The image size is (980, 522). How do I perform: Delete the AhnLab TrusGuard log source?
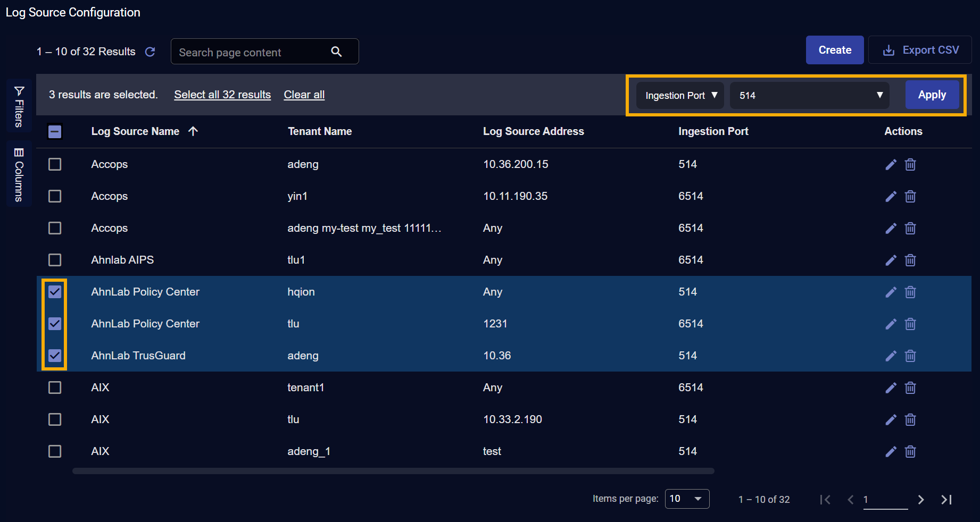point(910,356)
